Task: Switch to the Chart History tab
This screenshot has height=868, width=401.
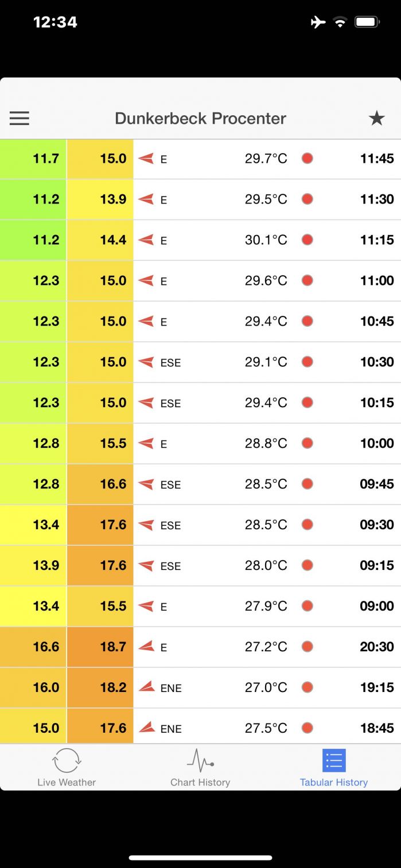Action: [x=200, y=768]
